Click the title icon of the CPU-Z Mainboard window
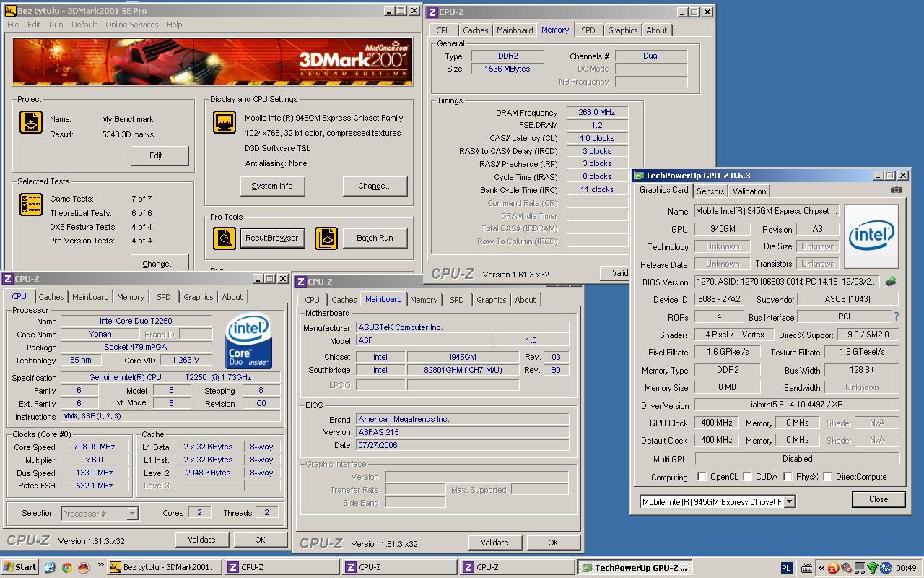This screenshot has width=924, height=578. coord(301,282)
